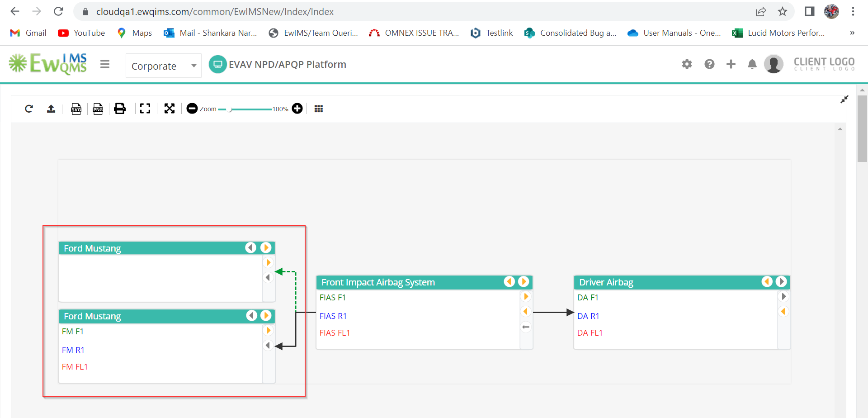Click the page vertical scrollbar thumb

tap(862, 128)
